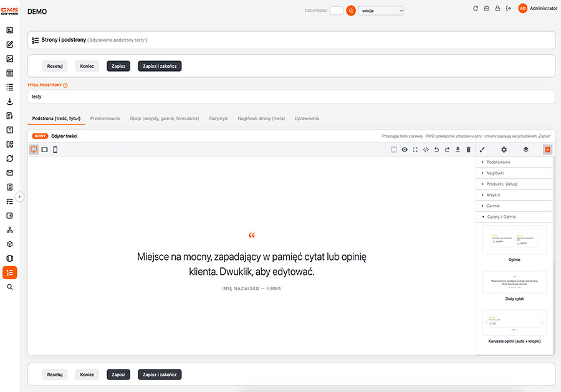
Task: Open the Statystyki tab
Action: click(218, 118)
